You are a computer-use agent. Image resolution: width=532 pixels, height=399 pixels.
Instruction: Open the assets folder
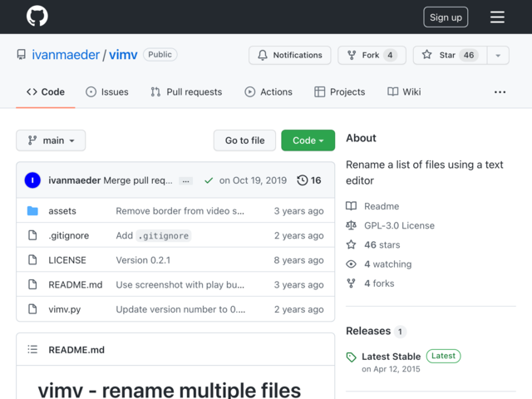pyautogui.click(x=62, y=210)
